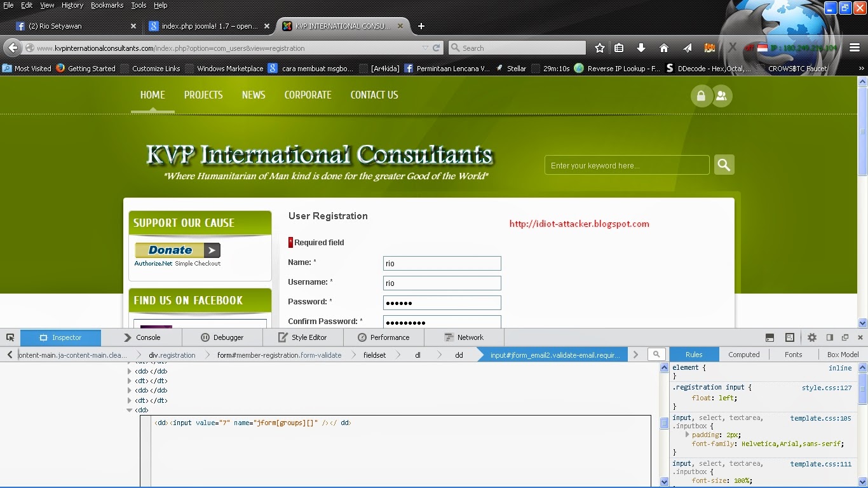Close the index.php joomla tab
Screen dimensions: 868x488
[267, 26]
